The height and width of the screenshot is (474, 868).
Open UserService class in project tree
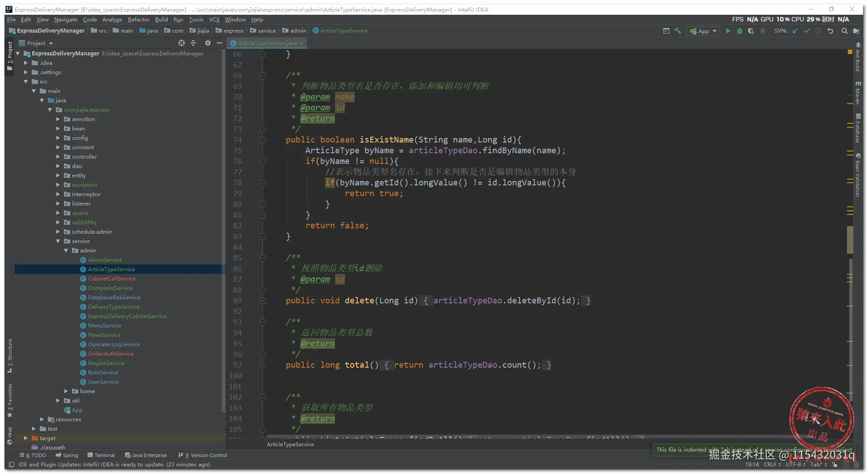(103, 382)
